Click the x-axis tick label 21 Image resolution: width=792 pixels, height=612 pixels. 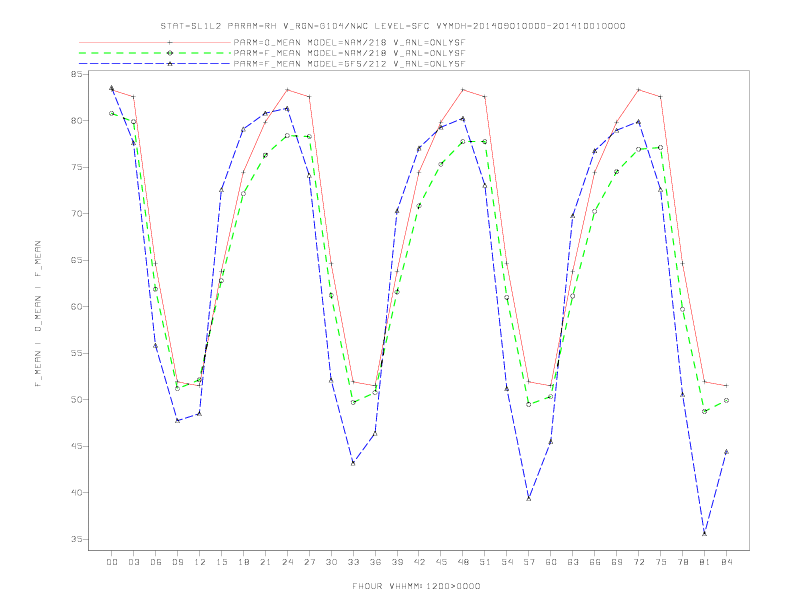coord(265,562)
